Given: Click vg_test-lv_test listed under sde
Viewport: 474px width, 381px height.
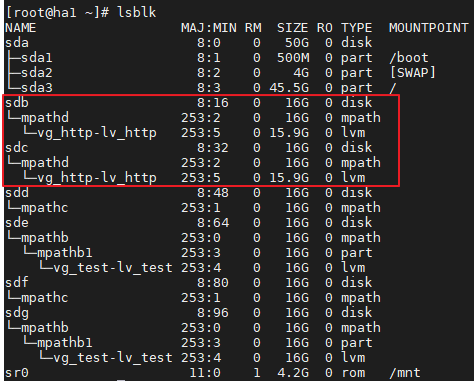Looking at the screenshot, I should pyautogui.click(x=113, y=268).
